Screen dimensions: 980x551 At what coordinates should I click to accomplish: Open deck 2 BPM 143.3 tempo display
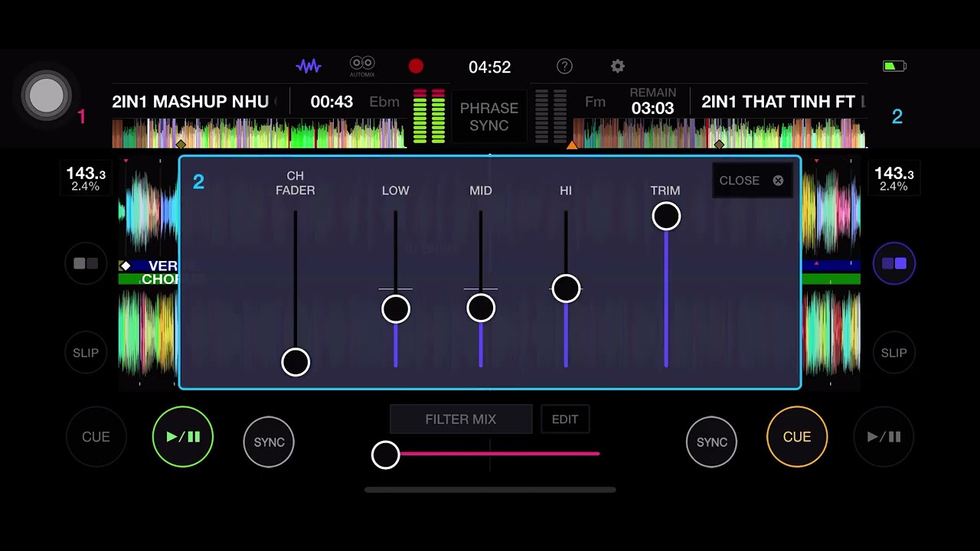[x=894, y=179]
